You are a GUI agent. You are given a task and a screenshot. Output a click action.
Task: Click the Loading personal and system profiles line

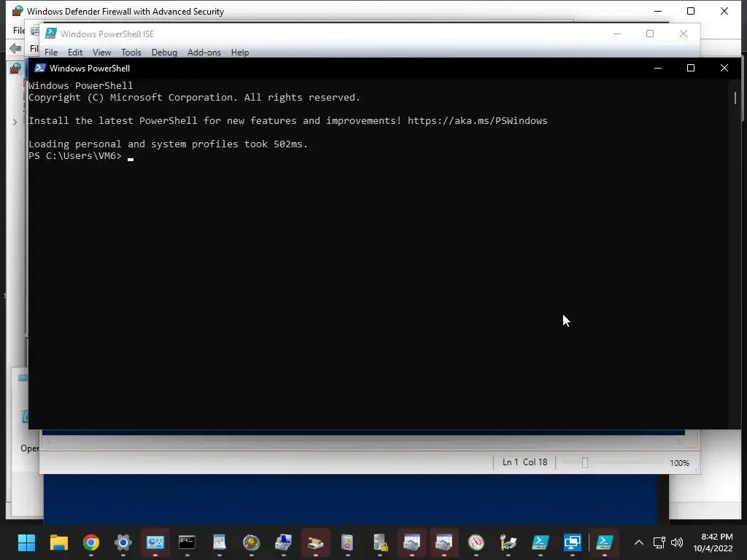[169, 144]
